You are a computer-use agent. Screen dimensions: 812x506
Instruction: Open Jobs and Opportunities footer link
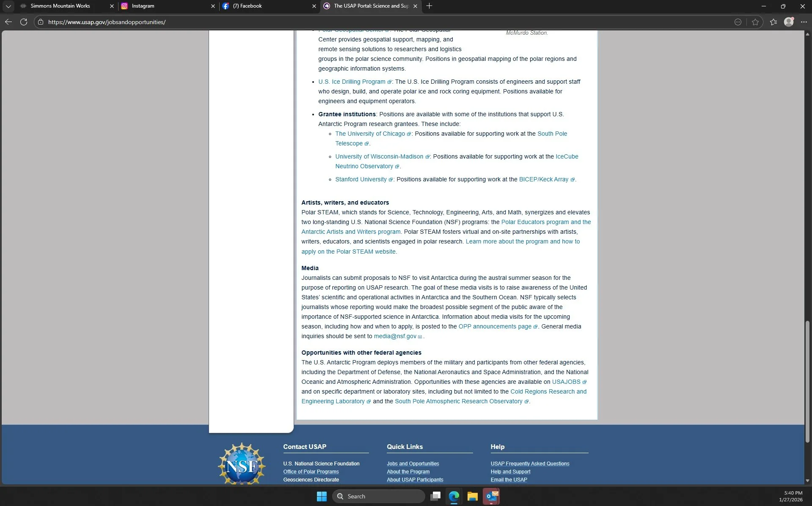tap(413, 464)
